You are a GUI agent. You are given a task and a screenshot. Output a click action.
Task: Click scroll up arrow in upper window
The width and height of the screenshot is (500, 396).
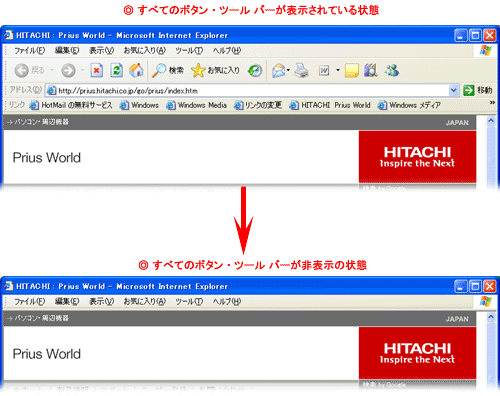coord(491,121)
